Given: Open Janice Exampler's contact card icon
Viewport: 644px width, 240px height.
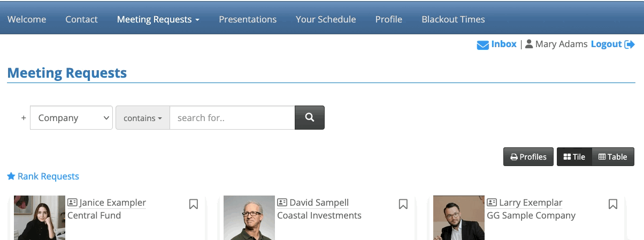Looking at the screenshot, I should (x=72, y=202).
